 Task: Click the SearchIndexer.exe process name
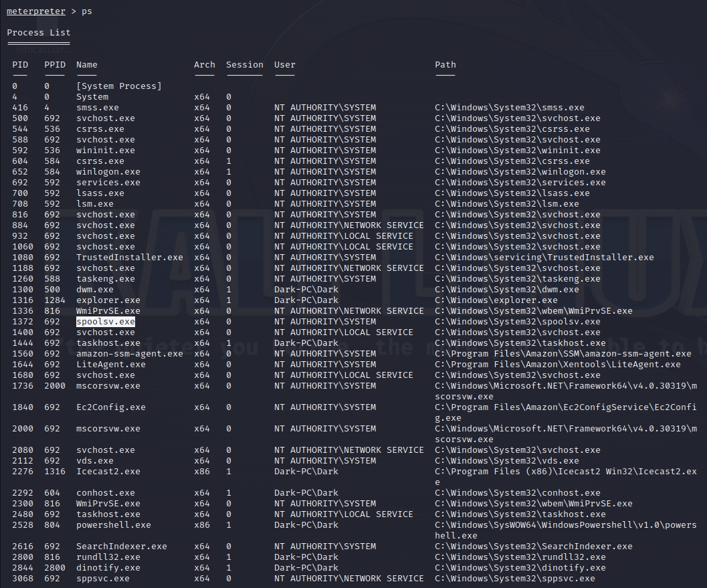(122, 547)
